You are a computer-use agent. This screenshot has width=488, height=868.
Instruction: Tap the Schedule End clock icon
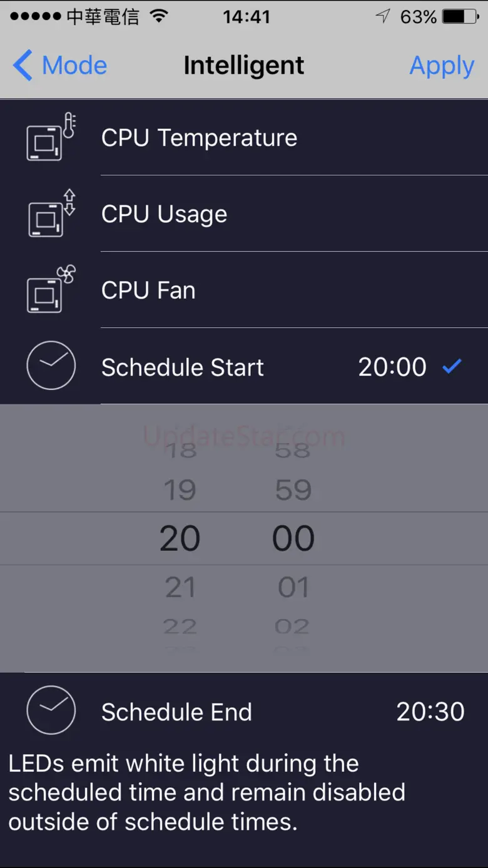pos(51,710)
